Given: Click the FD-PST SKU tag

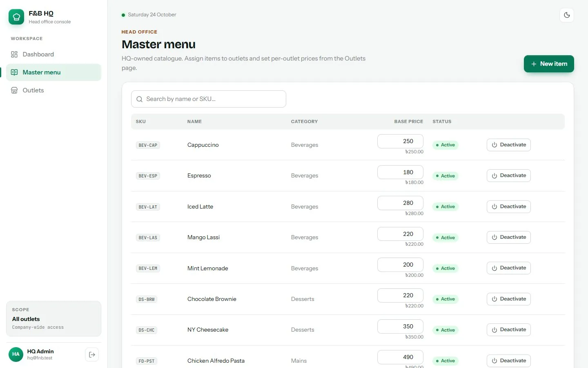Looking at the screenshot, I should pos(147,361).
